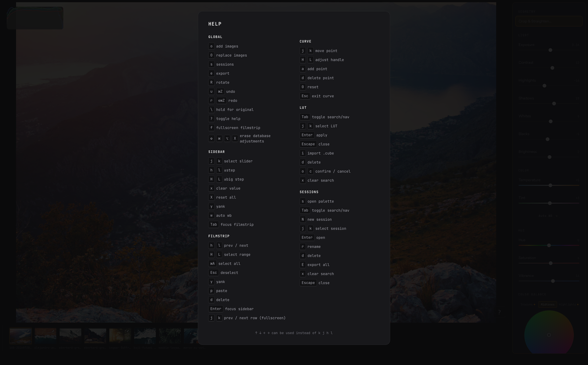Click the Tint slider handle

tap(550, 203)
